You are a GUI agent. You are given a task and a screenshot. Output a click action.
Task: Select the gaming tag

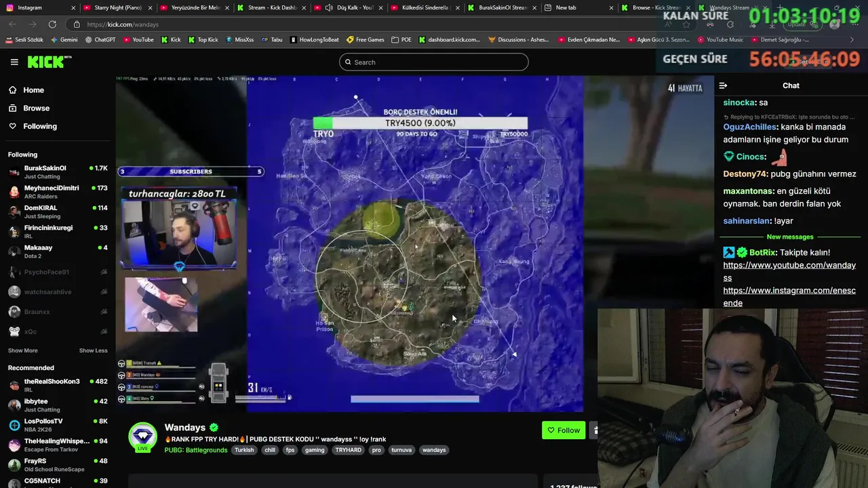tap(315, 450)
